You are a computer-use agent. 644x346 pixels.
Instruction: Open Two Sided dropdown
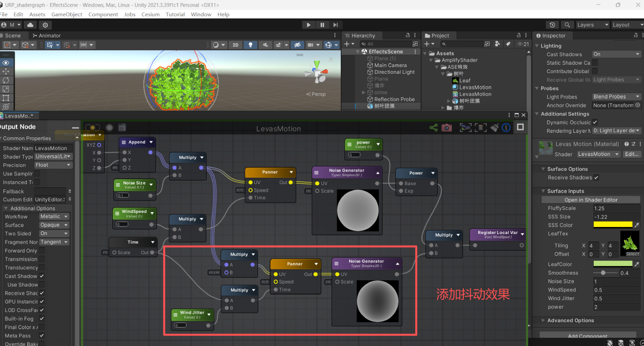coord(54,233)
